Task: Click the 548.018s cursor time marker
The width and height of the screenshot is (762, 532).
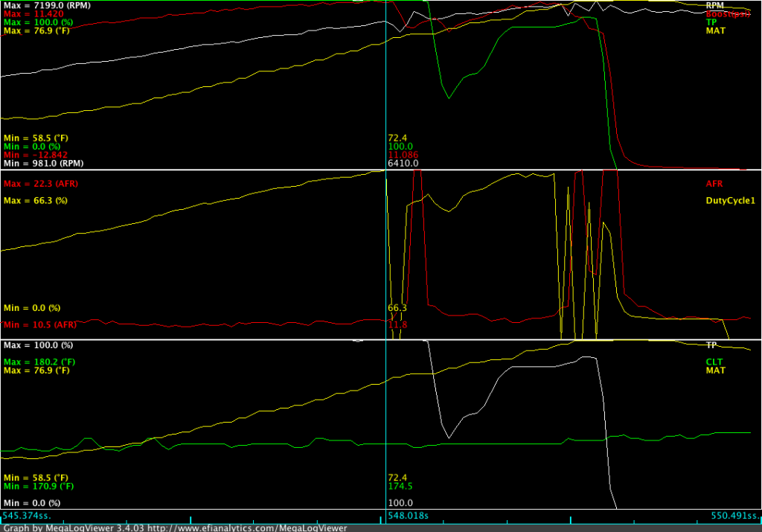Action: click(409, 516)
